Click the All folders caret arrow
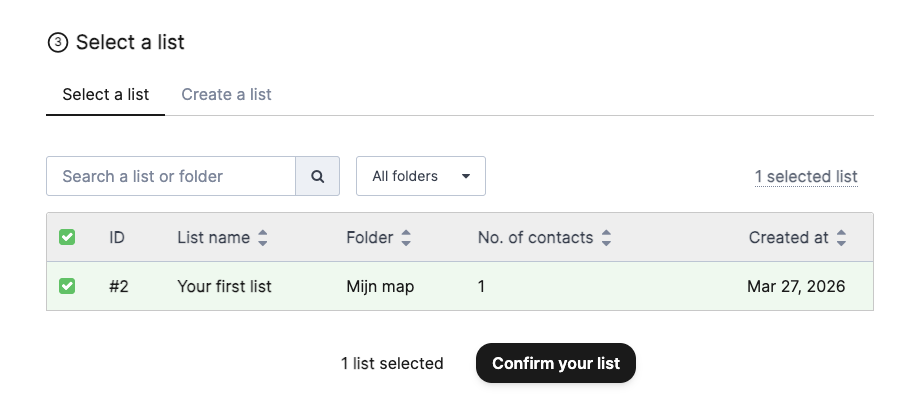The height and width of the screenshot is (415, 914). click(466, 177)
